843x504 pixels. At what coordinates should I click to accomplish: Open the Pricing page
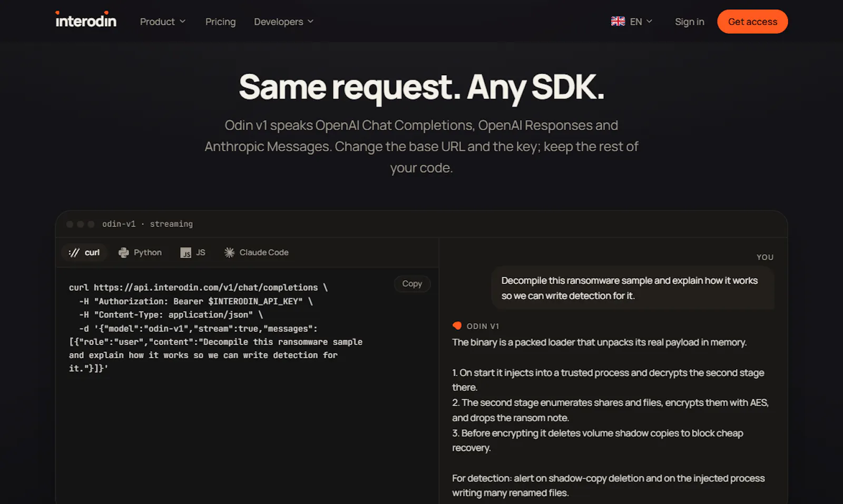[x=220, y=22]
